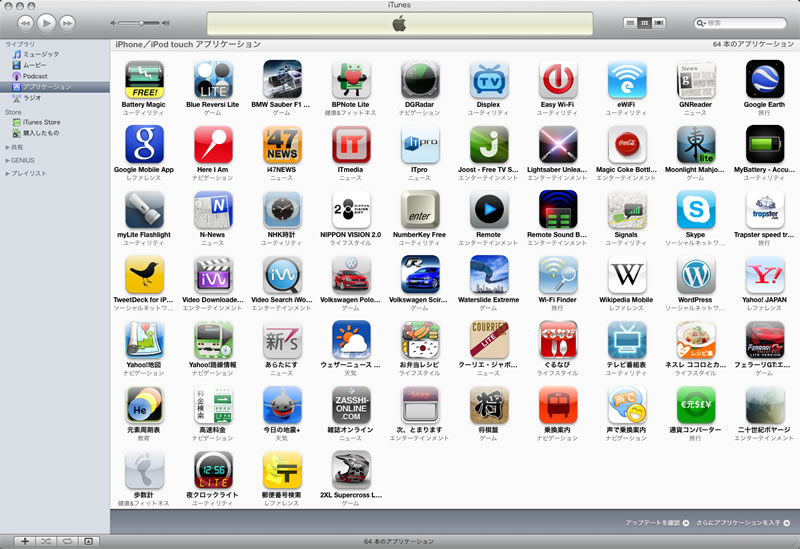Select the Wikipedia Mobile app icon

[x=627, y=275]
